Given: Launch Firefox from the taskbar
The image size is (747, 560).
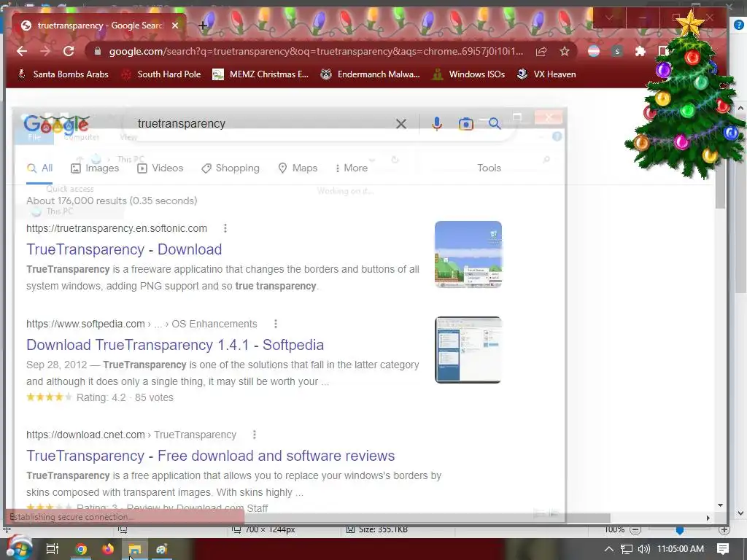Looking at the screenshot, I should click(108, 549).
